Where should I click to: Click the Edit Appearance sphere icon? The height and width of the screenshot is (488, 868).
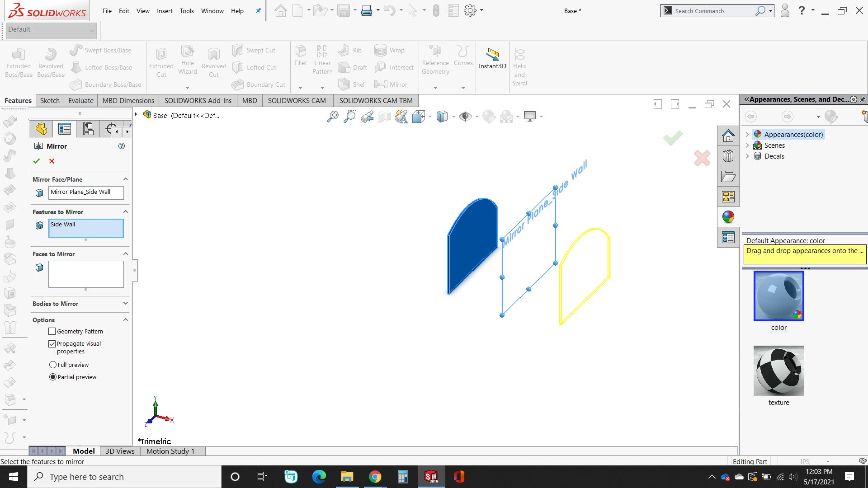pyautogui.click(x=489, y=117)
